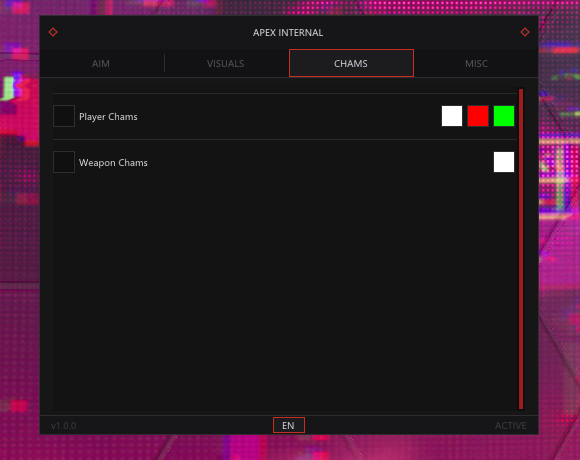Click the ACTIVE status indicator
Image resolution: width=580 pixels, height=460 pixels.
pyautogui.click(x=510, y=426)
